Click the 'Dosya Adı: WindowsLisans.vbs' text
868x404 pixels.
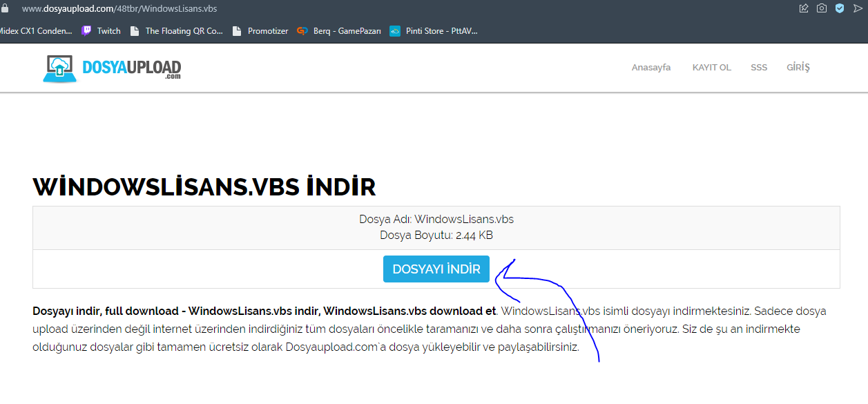(x=436, y=220)
